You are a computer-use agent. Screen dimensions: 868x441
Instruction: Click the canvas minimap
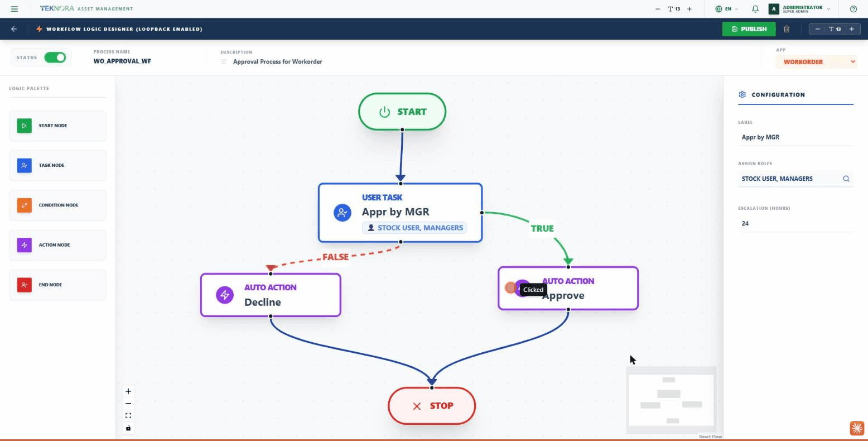(x=671, y=400)
